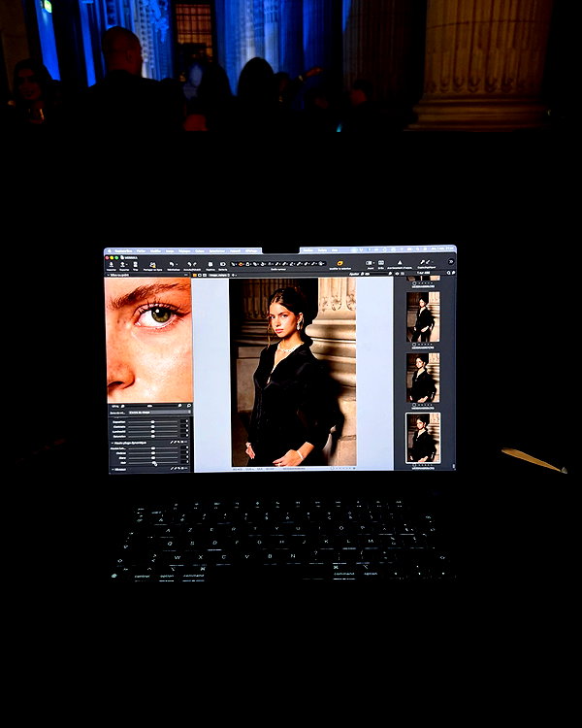Toggle the Grille grid icon
The height and width of the screenshot is (728, 582).
381,263
